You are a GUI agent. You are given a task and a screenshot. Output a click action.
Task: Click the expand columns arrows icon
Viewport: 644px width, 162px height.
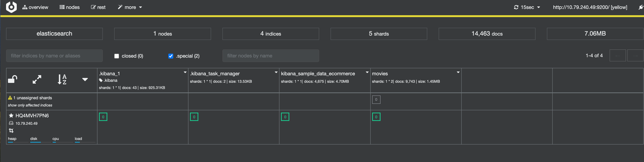coord(37,79)
